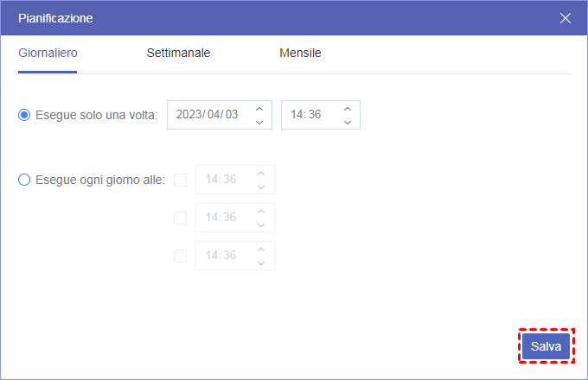Select the 'Esegue solo una volta' radio option
This screenshot has height=380, width=588.
click(x=24, y=115)
